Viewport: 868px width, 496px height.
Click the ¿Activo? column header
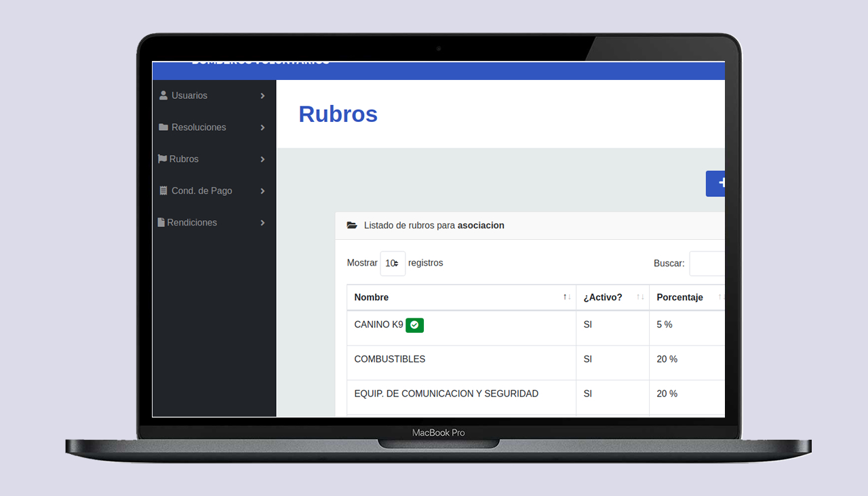click(x=613, y=297)
